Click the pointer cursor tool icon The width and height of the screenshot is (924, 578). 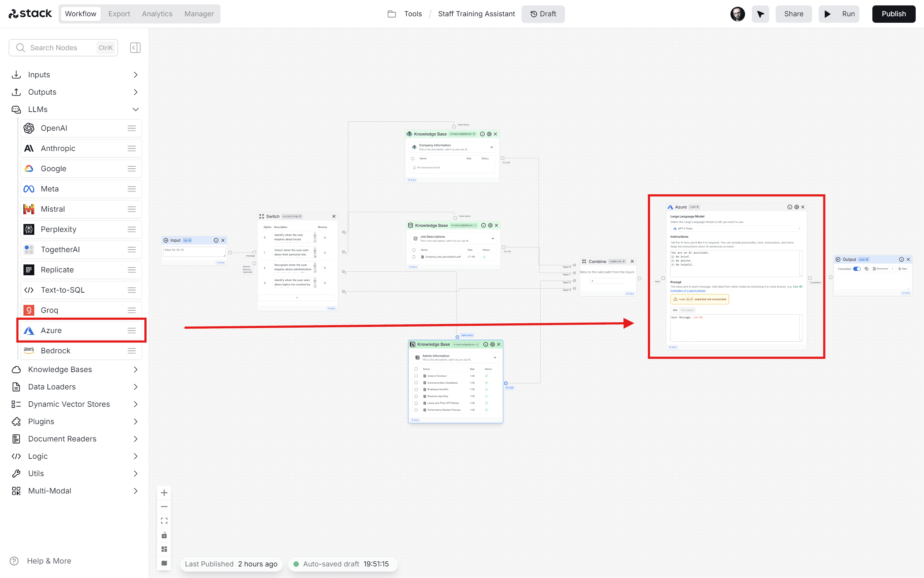(760, 14)
